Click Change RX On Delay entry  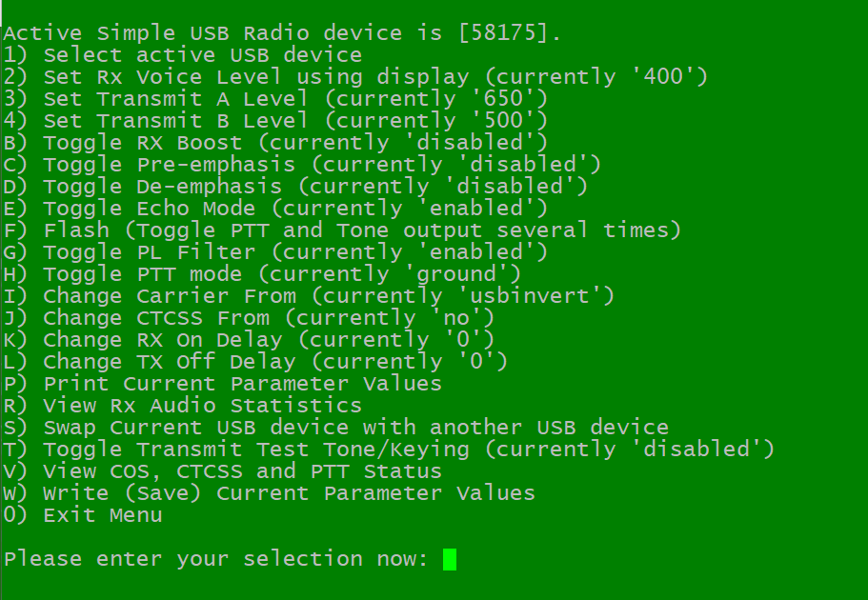[249, 340]
